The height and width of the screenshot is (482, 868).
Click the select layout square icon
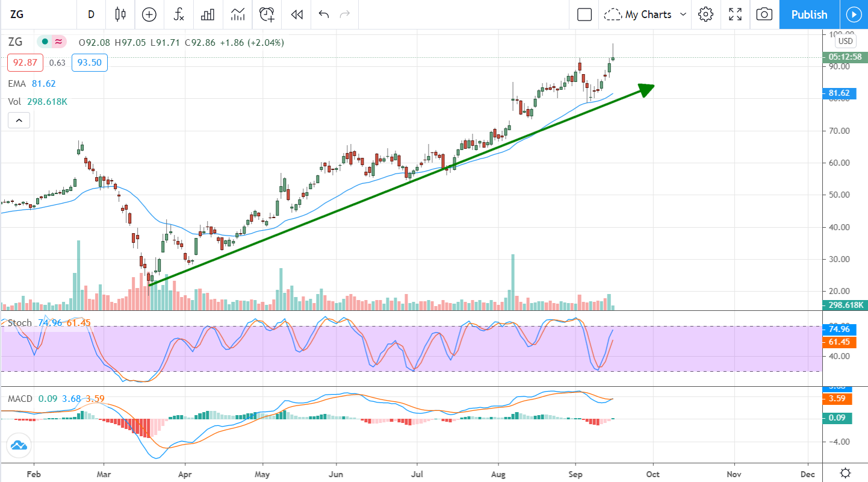pyautogui.click(x=584, y=14)
